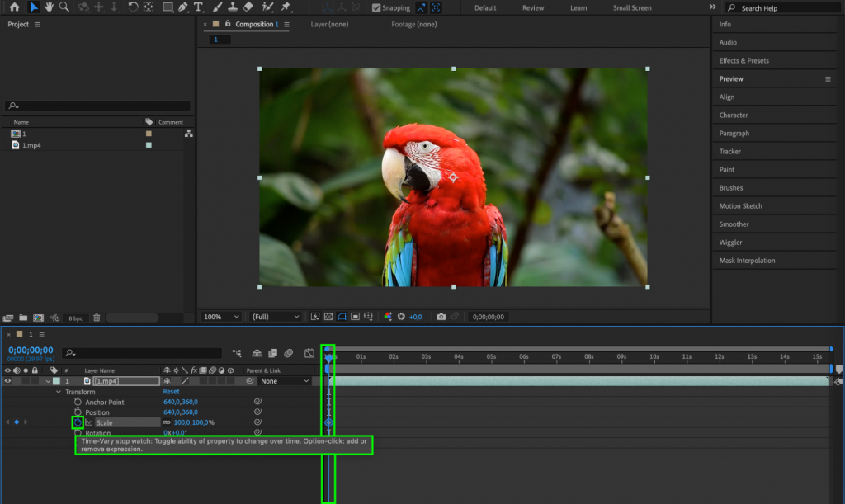This screenshot has width=845, height=504.
Task: Select the Hand tool
Action: coord(49,8)
